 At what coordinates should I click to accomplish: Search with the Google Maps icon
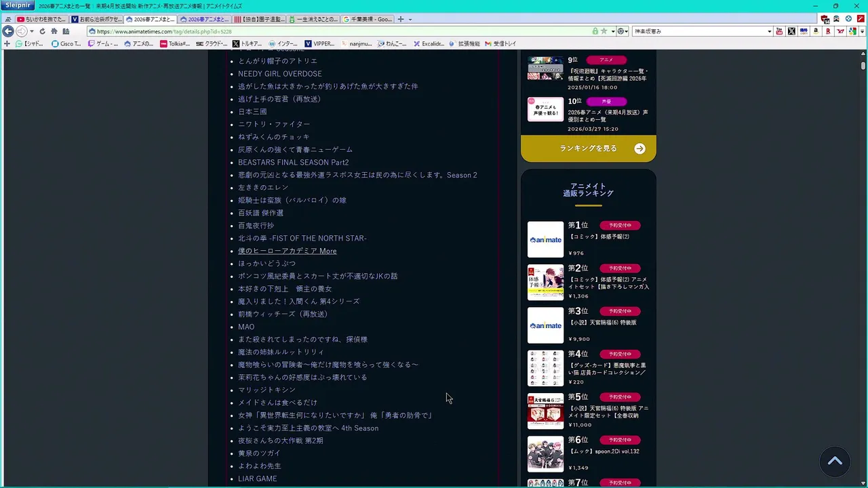[852, 31]
